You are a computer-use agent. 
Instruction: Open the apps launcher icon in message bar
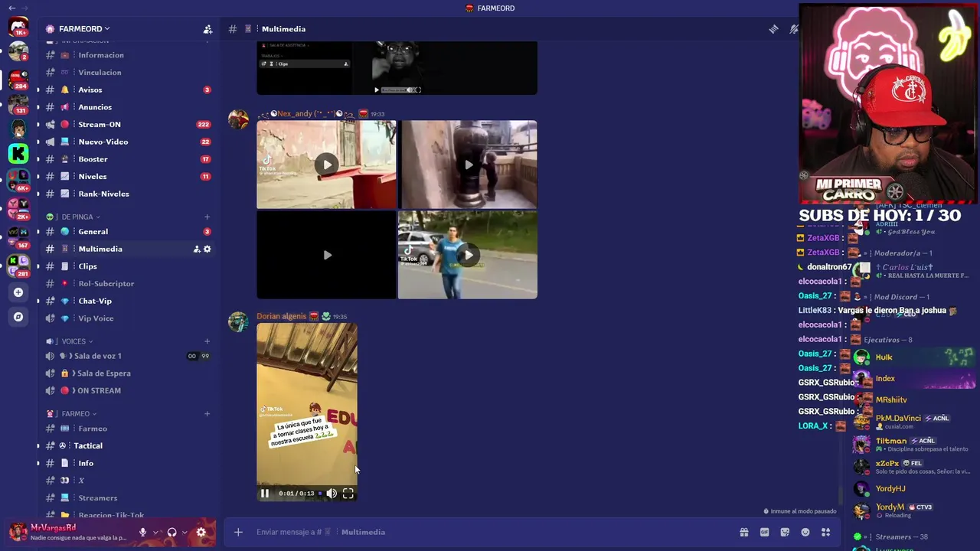point(826,532)
